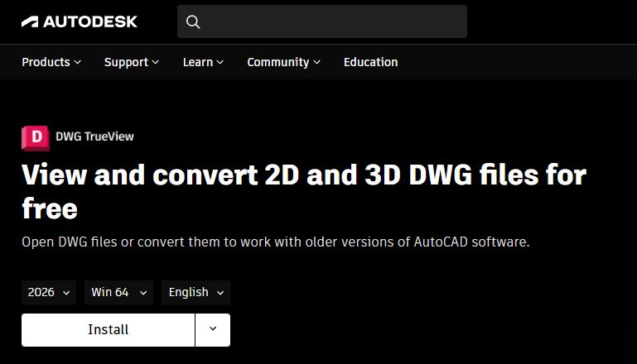This screenshot has height=364, width=637.
Task: Open the Install options arrow
Action: point(213,330)
